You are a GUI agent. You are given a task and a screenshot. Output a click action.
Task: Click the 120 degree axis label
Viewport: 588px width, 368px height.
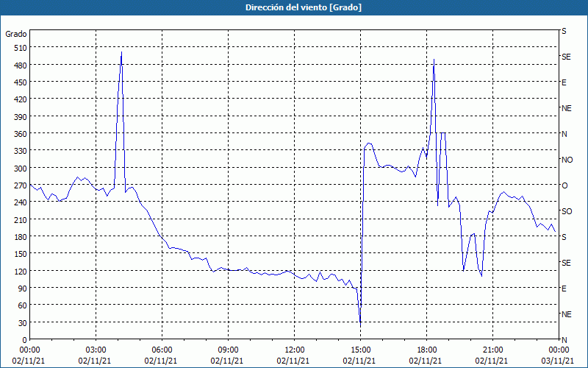[x=21, y=271]
